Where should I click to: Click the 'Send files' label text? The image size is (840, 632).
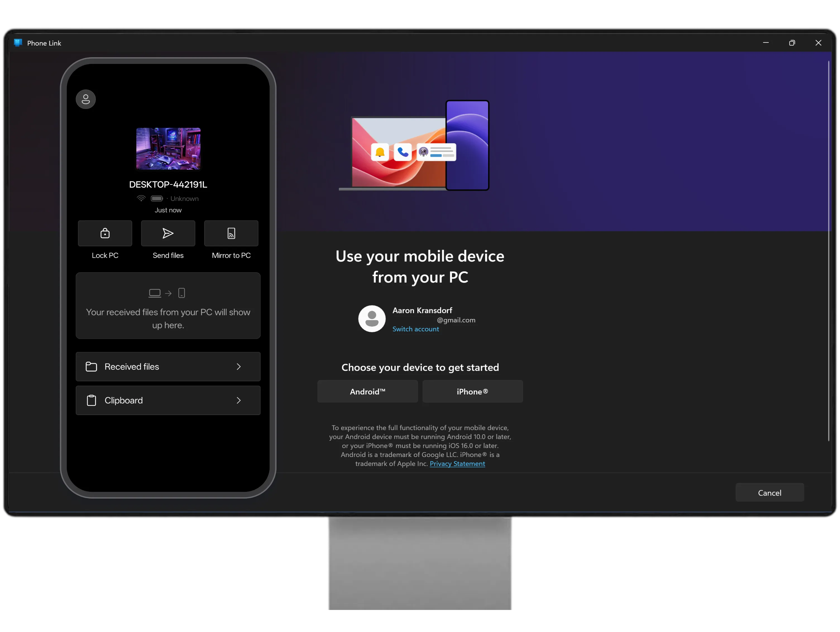click(168, 255)
